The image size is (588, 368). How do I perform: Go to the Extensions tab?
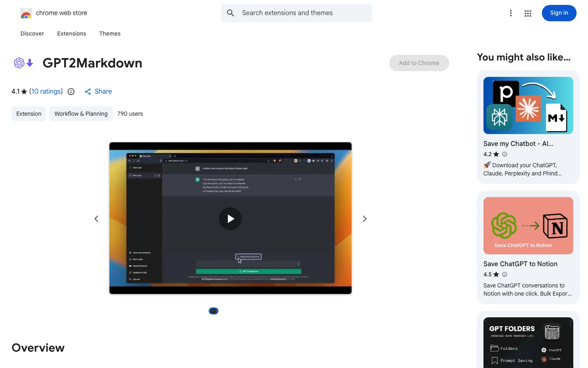coord(71,34)
